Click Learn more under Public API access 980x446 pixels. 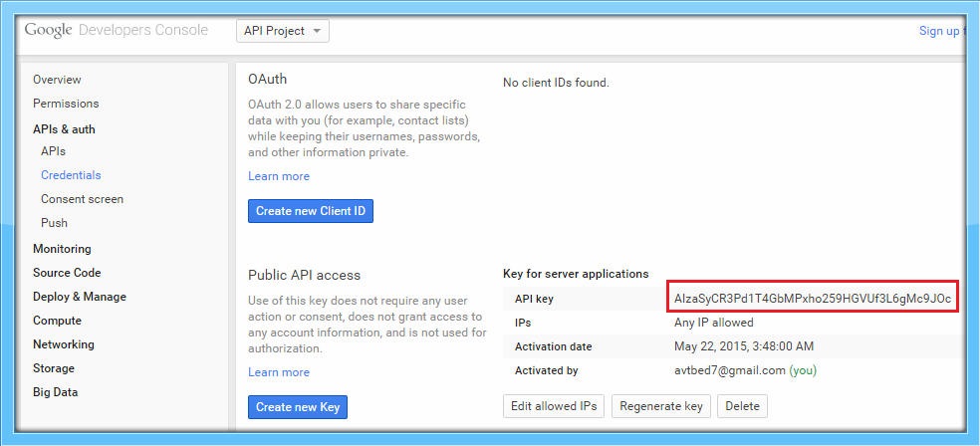(x=279, y=372)
